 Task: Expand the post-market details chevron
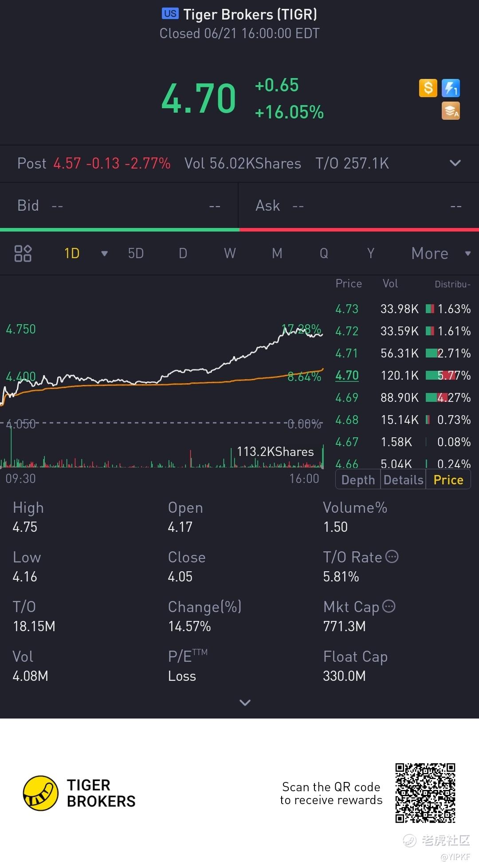tap(455, 163)
